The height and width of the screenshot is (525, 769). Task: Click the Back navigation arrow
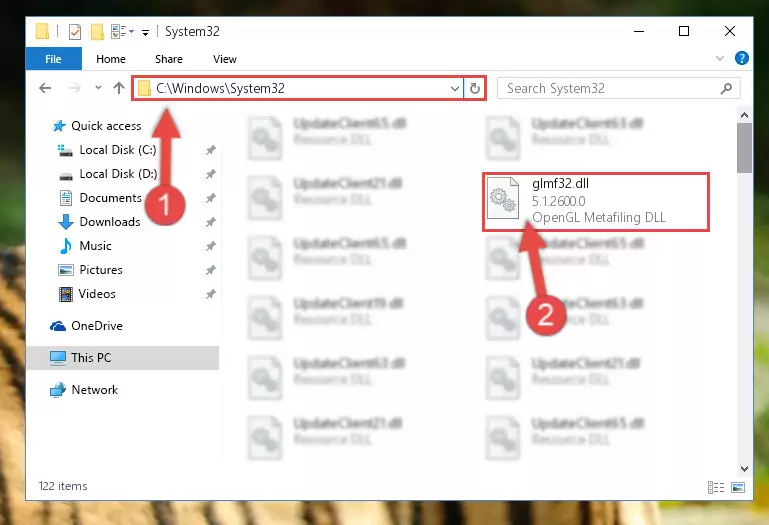(45, 88)
